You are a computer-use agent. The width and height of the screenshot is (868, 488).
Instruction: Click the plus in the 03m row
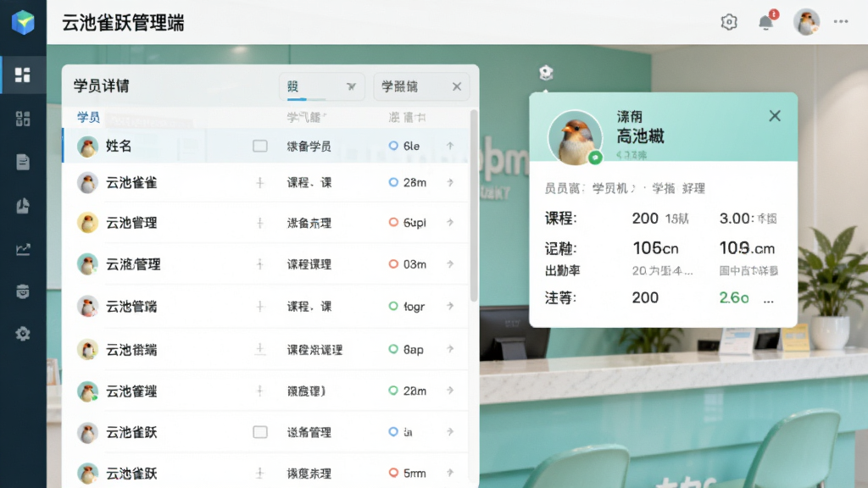[x=260, y=264]
